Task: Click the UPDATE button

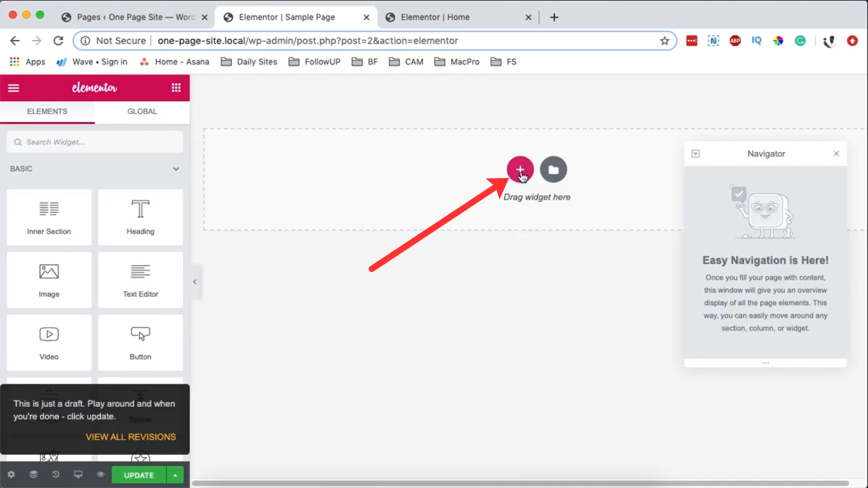Action: (x=139, y=475)
